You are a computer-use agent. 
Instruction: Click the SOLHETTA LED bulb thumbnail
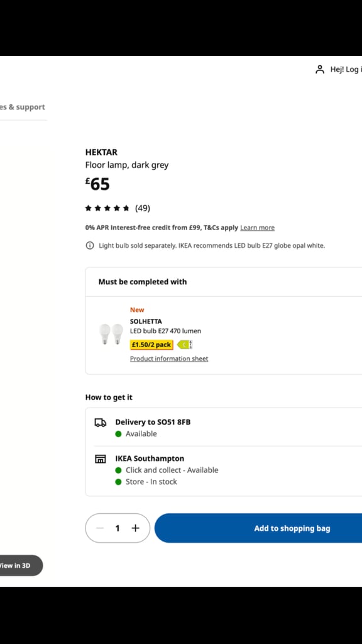tap(111, 334)
